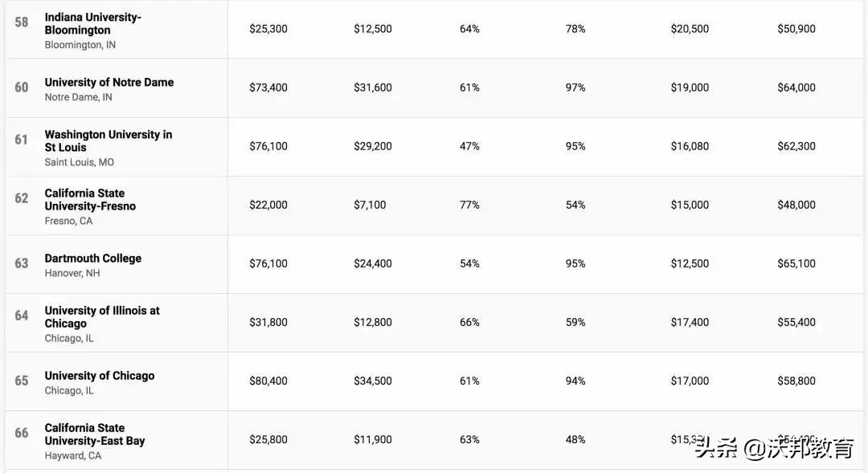Select California State University-East Bay name

(x=94, y=434)
